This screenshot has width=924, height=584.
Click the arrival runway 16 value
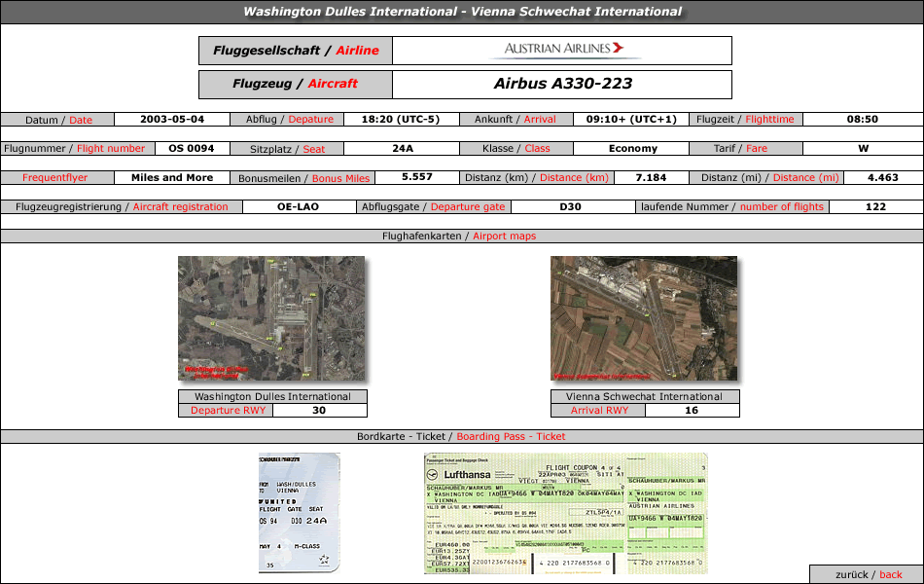[692, 411]
